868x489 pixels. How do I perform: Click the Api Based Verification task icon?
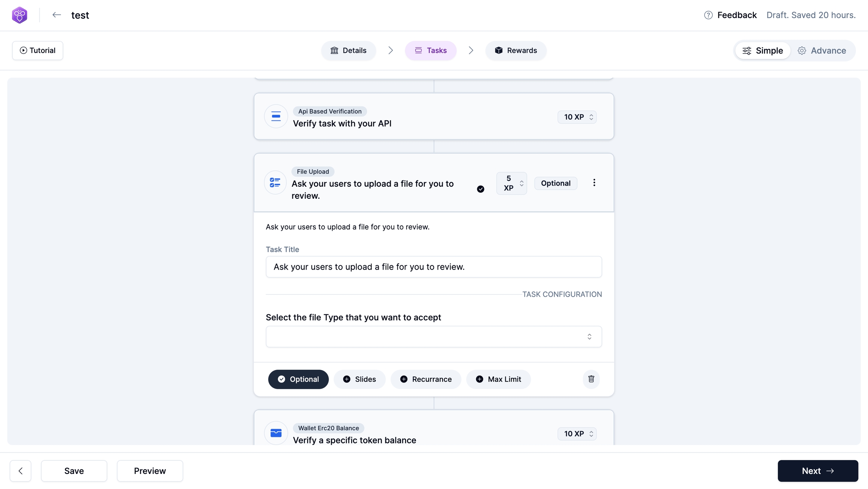point(276,117)
